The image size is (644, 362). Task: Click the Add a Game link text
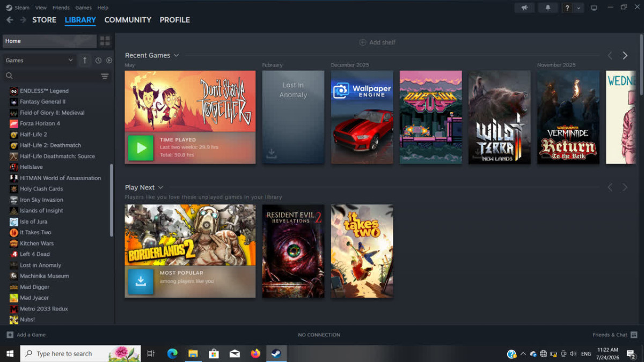coord(31,335)
